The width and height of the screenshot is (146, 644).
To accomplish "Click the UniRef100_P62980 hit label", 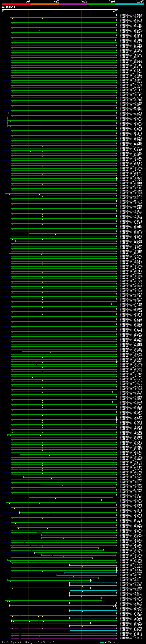I will (131, 593).
